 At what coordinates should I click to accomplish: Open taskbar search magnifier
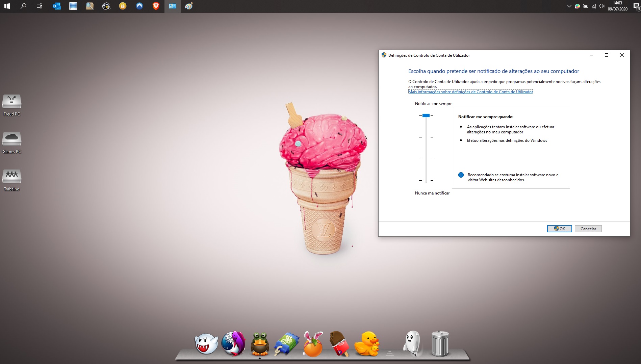(23, 6)
